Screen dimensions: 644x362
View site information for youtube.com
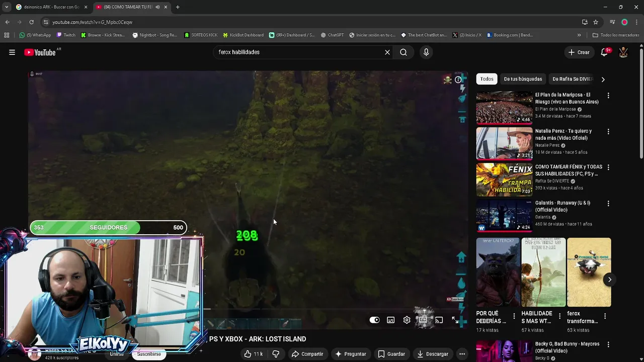click(x=46, y=22)
